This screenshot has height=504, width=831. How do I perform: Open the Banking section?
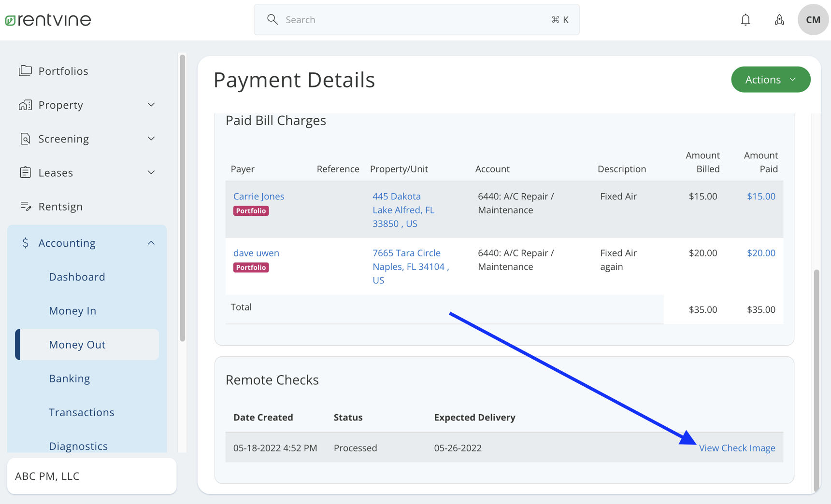coord(70,378)
